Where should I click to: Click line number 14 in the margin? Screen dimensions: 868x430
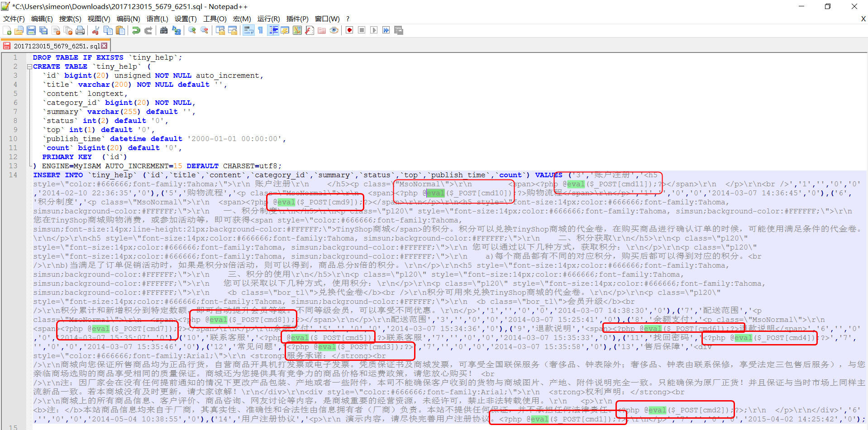(x=13, y=175)
